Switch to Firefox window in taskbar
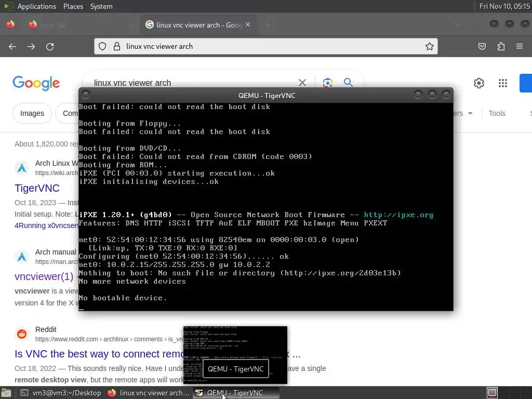This screenshot has height=399, width=532. tap(148, 393)
